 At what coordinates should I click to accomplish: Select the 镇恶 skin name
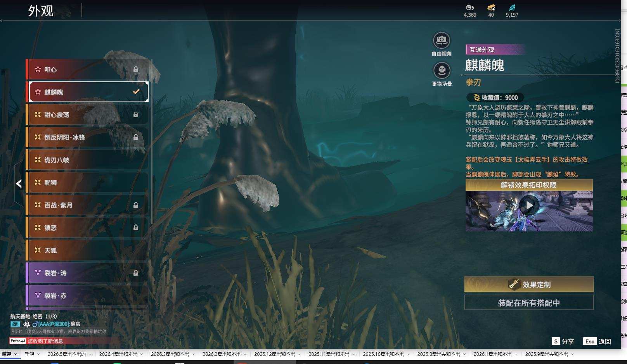click(51, 228)
